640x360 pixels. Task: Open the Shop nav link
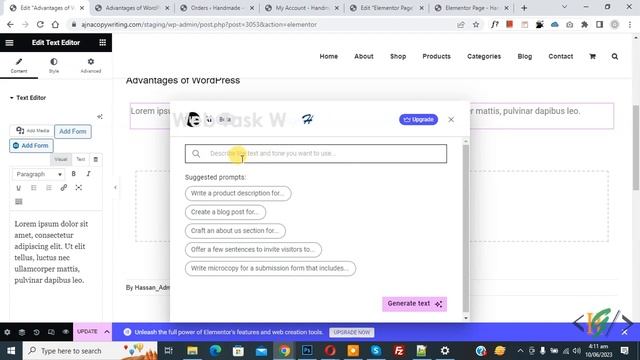tap(398, 56)
